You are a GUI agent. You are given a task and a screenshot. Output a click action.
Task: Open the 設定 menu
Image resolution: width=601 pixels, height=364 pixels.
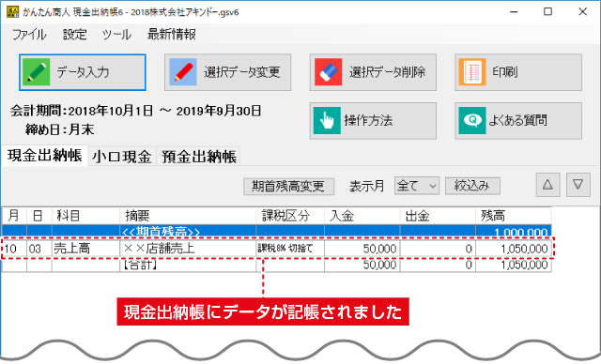75,35
